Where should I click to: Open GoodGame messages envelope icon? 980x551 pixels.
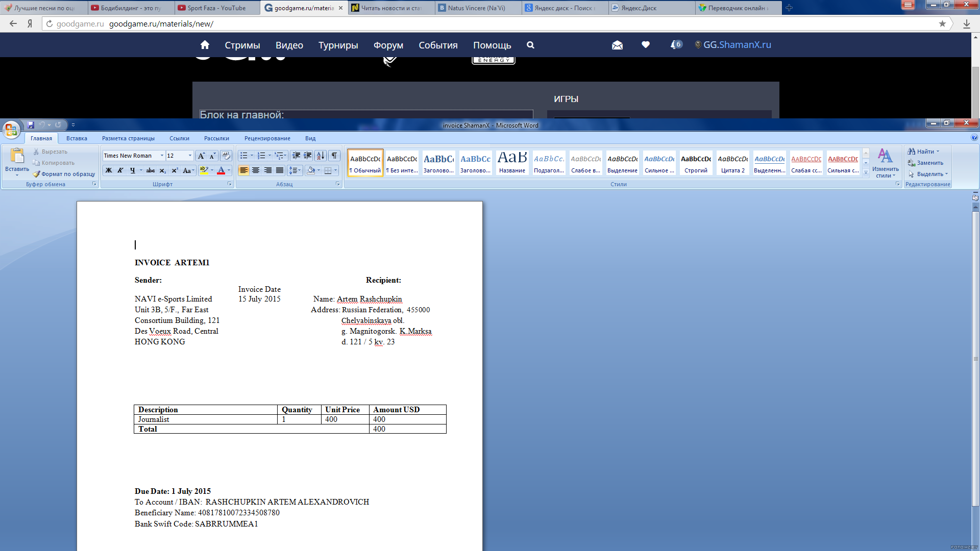click(x=617, y=45)
